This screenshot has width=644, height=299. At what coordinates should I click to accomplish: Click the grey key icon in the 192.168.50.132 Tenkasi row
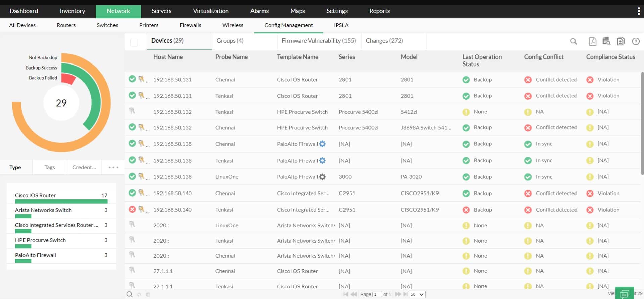(x=132, y=110)
